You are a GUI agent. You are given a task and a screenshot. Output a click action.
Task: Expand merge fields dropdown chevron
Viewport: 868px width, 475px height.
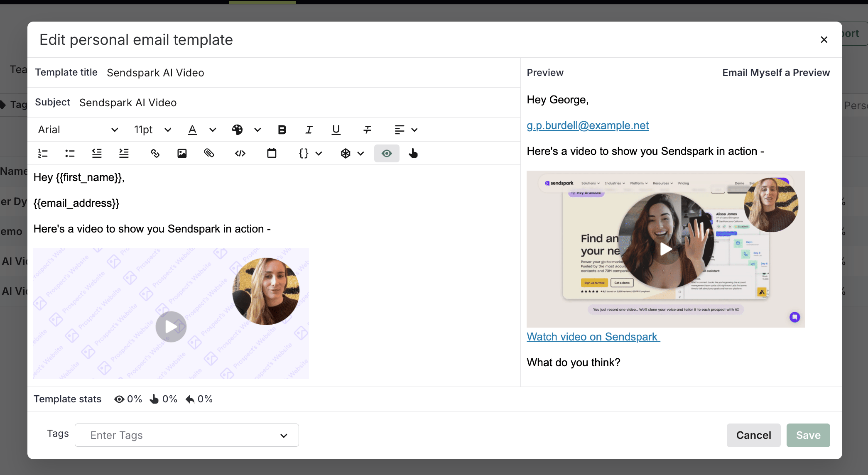319,154
